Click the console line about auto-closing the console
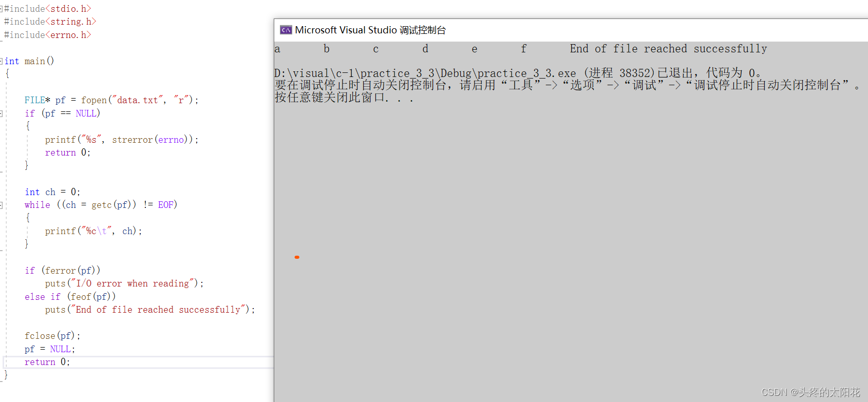This screenshot has width=868, height=402. (567, 85)
